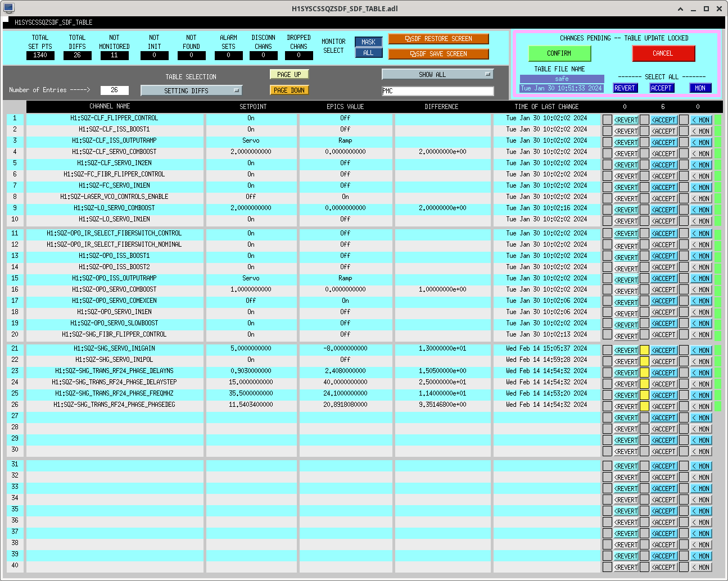Image resolution: width=728 pixels, height=581 pixels.
Task: Open the SDF SAVE SCREEN display
Action: pyautogui.click(x=438, y=54)
